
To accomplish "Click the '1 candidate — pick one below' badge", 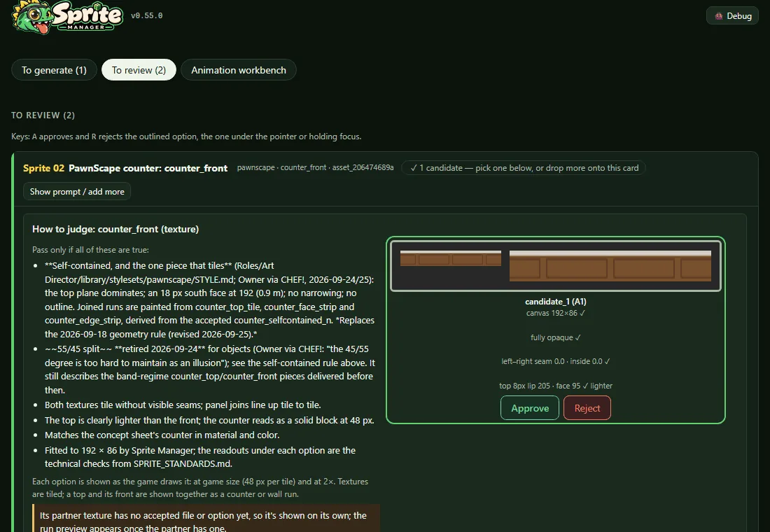I will coord(524,168).
